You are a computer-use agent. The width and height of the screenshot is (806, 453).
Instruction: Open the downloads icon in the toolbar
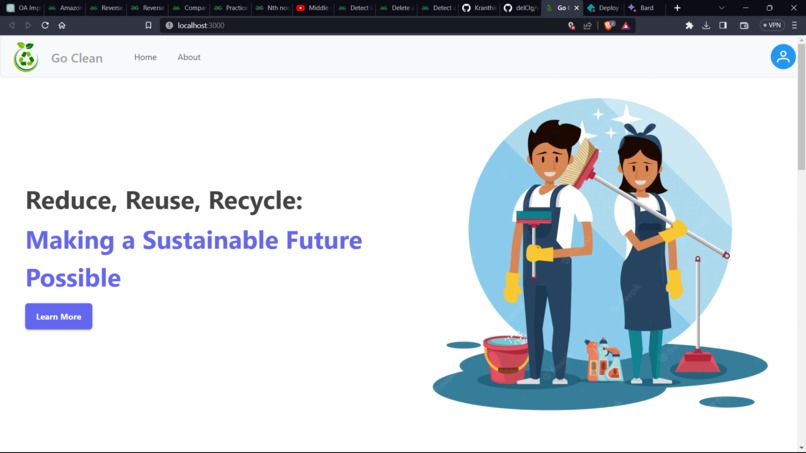click(x=706, y=25)
